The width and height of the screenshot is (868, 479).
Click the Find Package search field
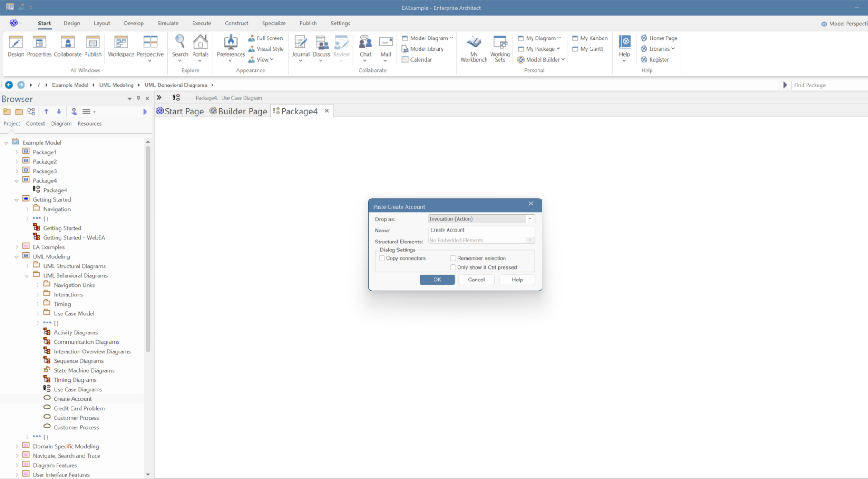(830, 85)
